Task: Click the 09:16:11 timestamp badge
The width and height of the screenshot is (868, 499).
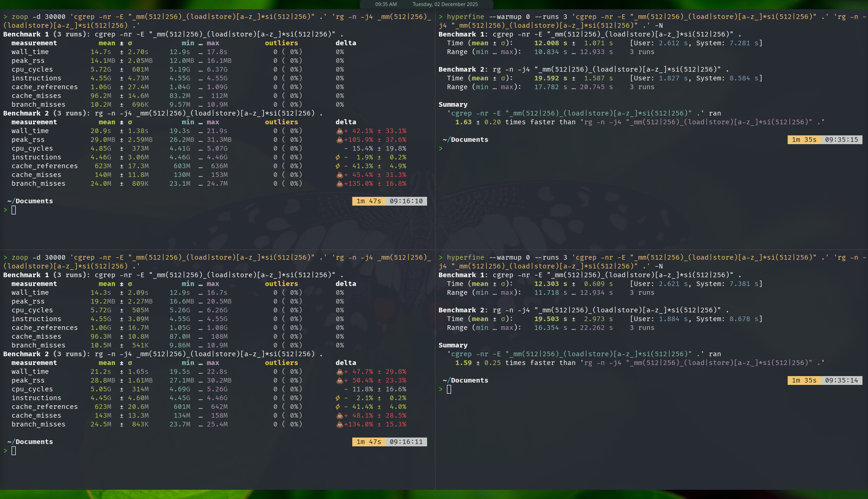Action: tap(406, 442)
